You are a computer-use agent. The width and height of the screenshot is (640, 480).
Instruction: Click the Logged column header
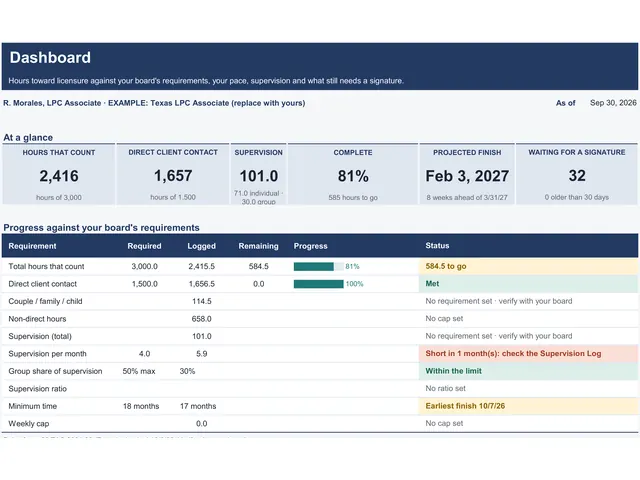click(202, 246)
